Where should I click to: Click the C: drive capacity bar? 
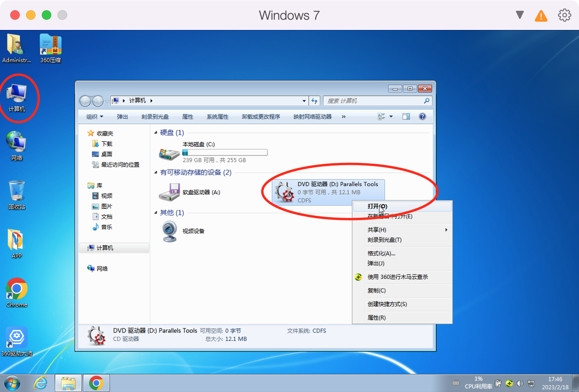coord(225,152)
